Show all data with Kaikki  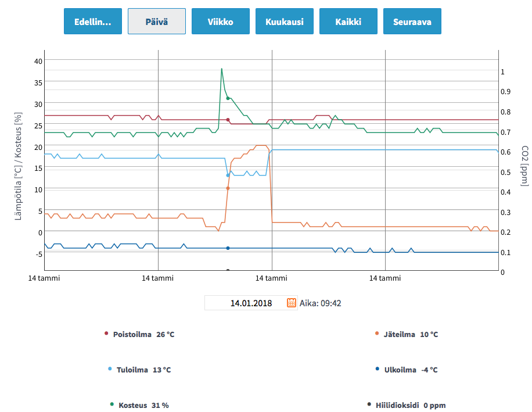(348, 22)
